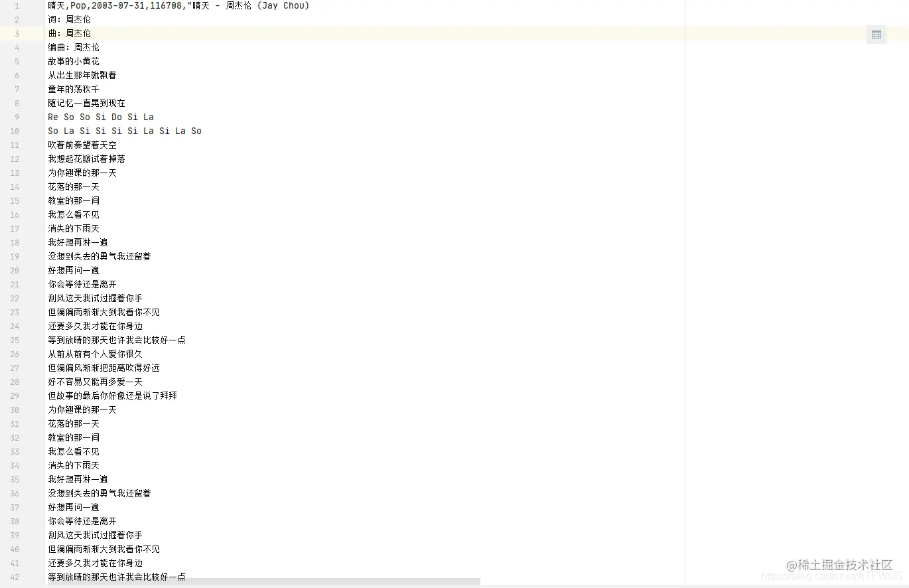Screen dimensions: 909x588
Task: Open the table view icon
Action: click(x=876, y=35)
